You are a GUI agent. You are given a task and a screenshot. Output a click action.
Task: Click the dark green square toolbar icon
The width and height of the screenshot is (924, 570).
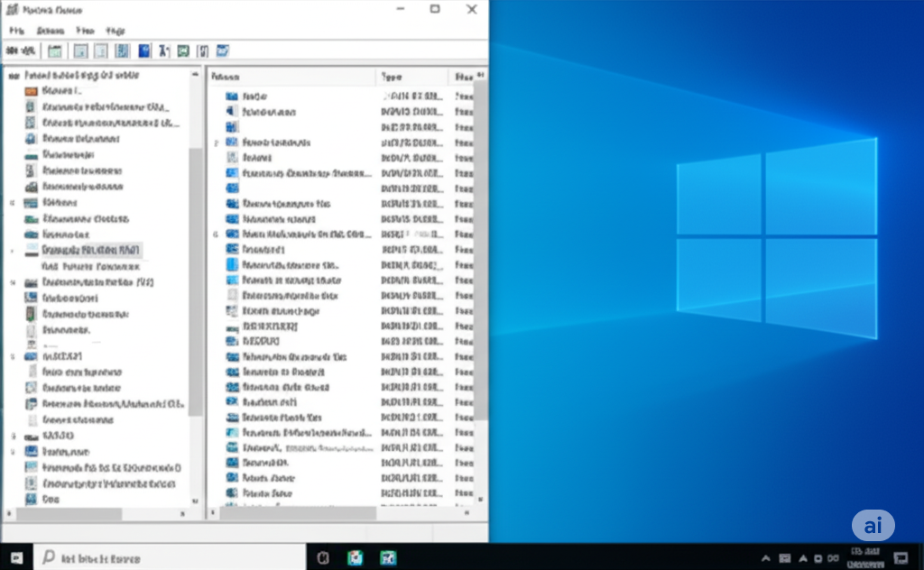point(183,51)
